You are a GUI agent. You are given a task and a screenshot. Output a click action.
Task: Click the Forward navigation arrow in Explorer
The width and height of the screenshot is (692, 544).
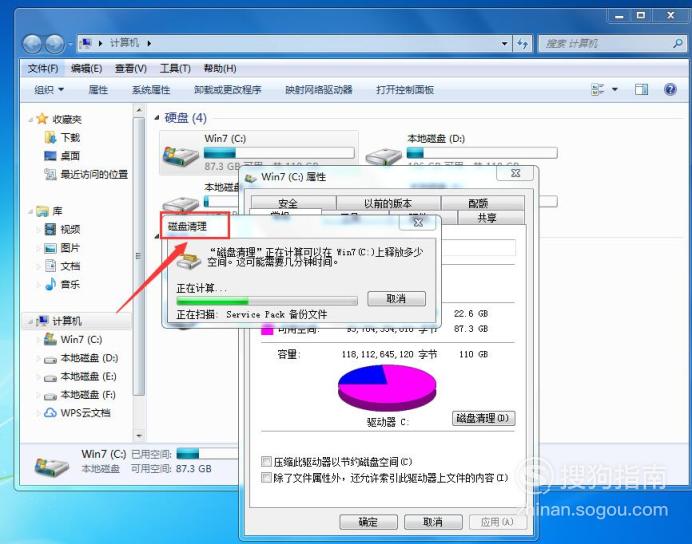click(x=55, y=44)
